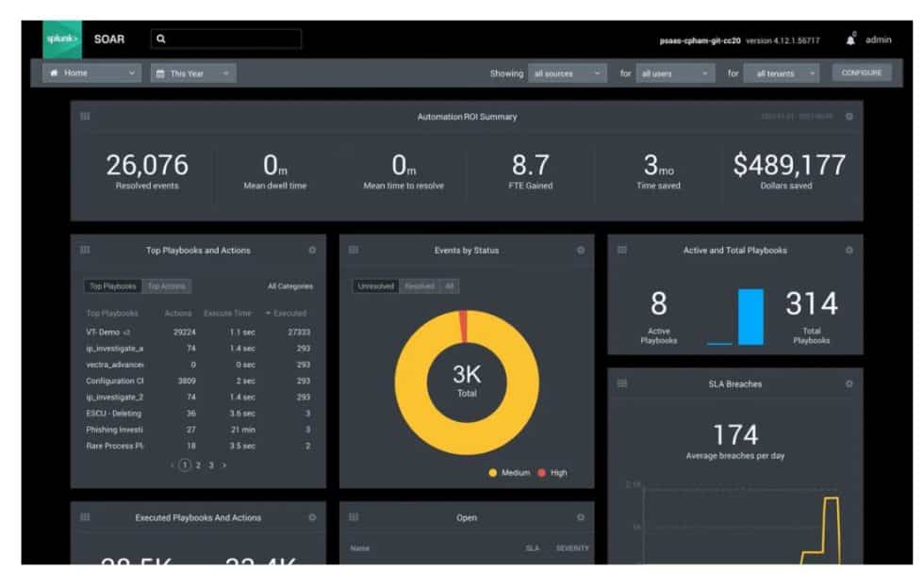
Task: Open SLA Breaches panel settings gear
Action: point(850,383)
